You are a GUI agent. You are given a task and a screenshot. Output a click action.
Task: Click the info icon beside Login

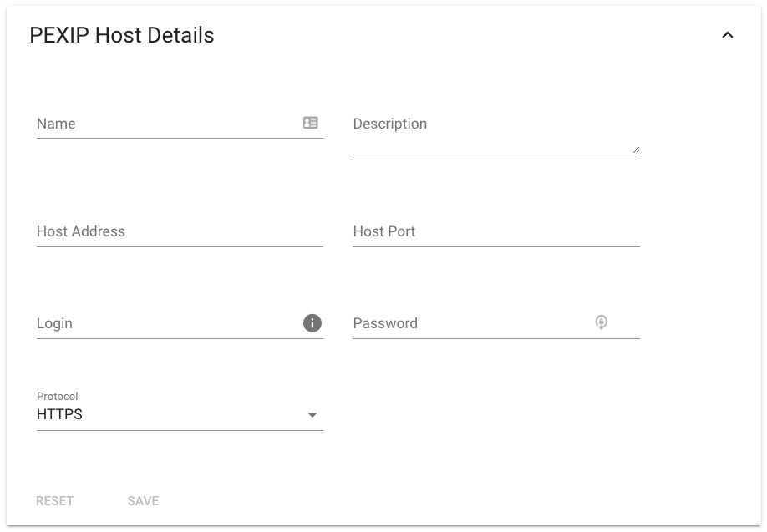[x=312, y=322]
